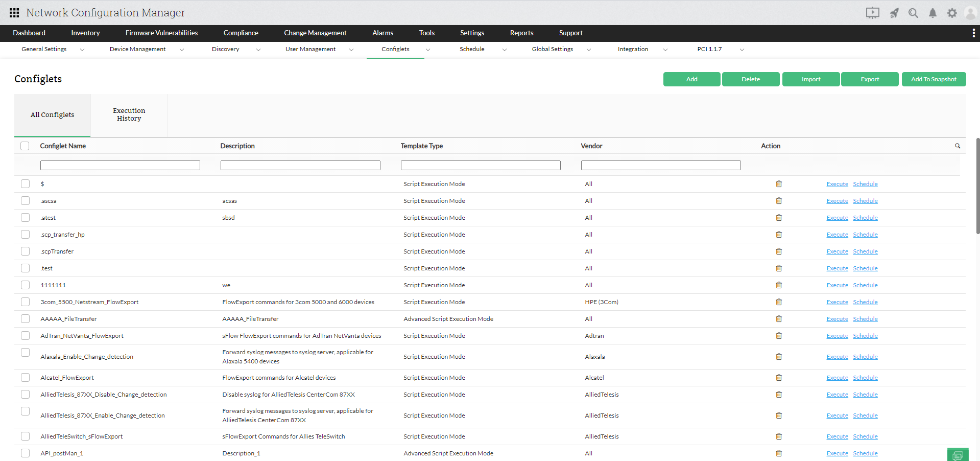Click the video training icon in top bar
The image size is (980, 461).
coord(872,13)
